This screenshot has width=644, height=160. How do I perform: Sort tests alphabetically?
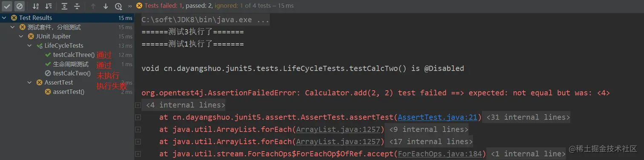click(x=36, y=6)
